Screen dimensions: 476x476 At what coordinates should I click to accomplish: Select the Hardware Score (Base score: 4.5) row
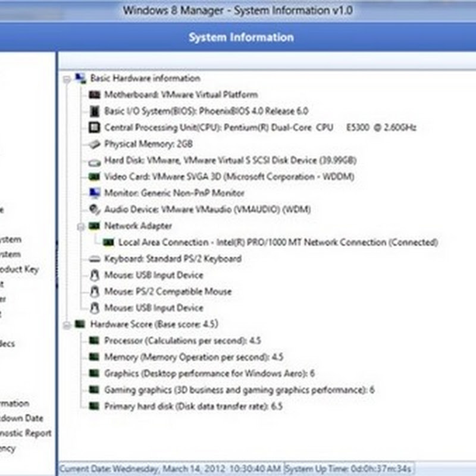[x=154, y=324]
